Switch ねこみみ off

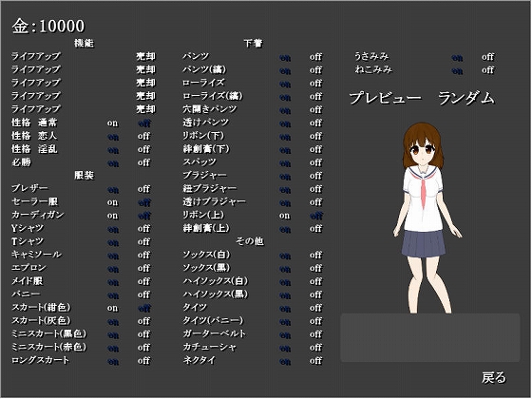click(487, 70)
